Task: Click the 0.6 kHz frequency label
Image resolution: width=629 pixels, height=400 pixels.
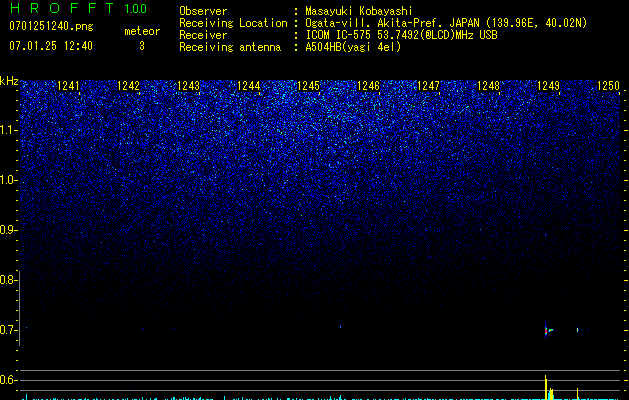Action: point(7,380)
